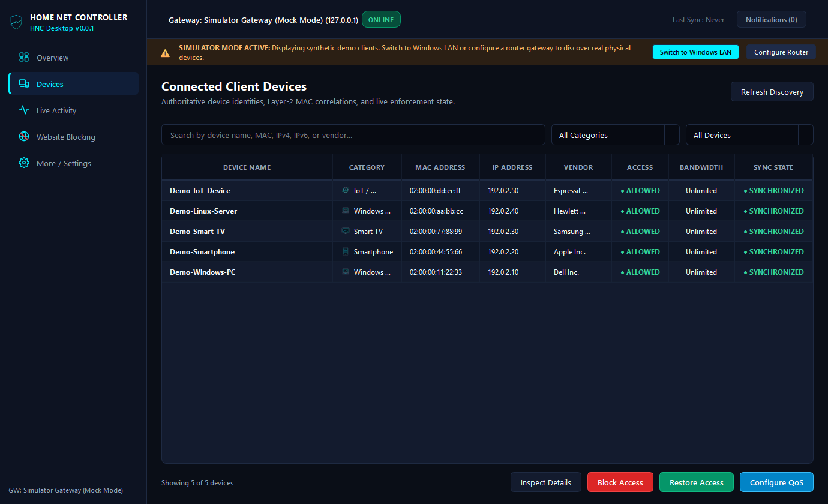Click the warning triangle in simulator banner
The height and width of the screenshot is (504, 828).
(x=165, y=53)
